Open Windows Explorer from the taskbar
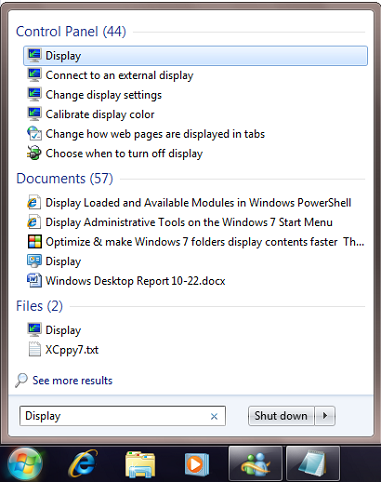The image size is (381, 482). pos(140,464)
